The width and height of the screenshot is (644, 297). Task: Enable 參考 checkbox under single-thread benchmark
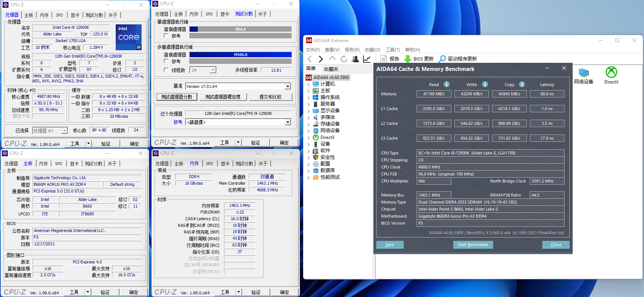pos(166,36)
